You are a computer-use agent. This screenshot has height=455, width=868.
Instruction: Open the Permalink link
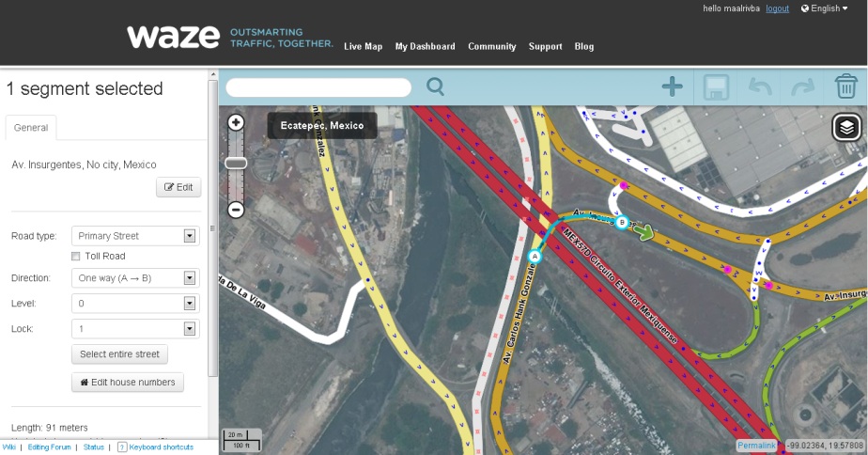[x=756, y=446]
